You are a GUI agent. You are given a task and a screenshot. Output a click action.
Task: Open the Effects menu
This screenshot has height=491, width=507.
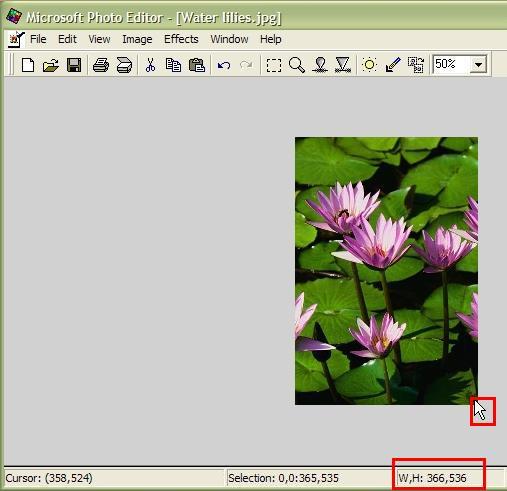[x=181, y=39]
